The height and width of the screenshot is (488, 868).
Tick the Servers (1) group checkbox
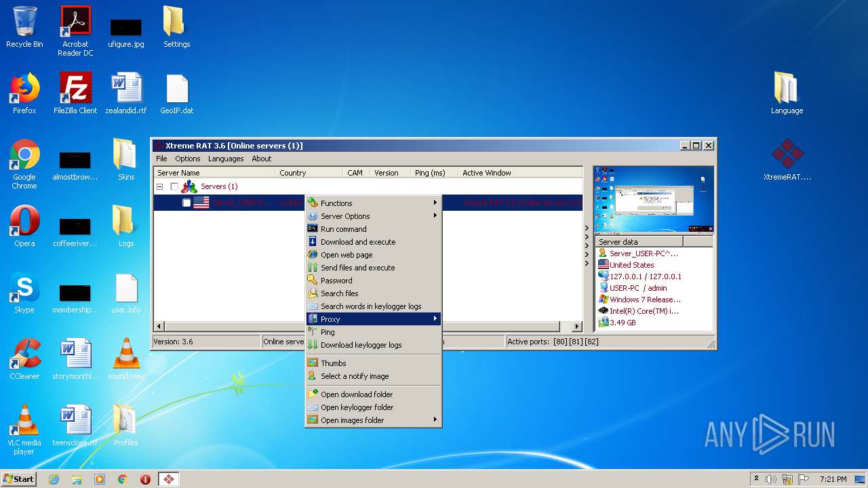(174, 186)
